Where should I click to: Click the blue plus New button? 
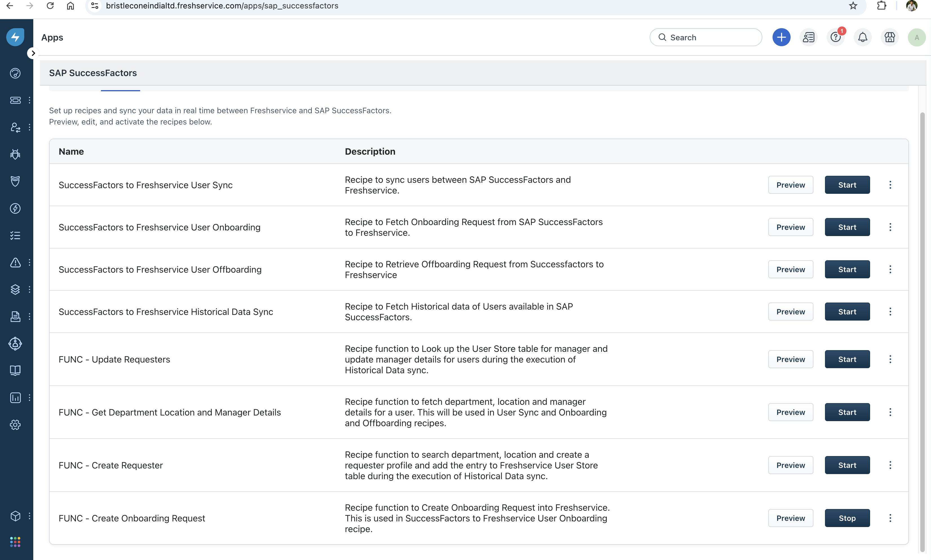click(781, 37)
